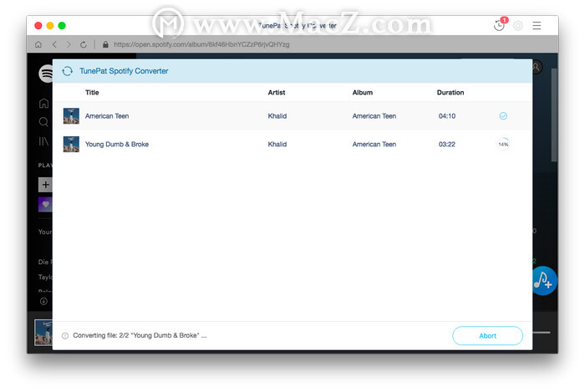Click the album cell American Teen in second row

coord(374,144)
